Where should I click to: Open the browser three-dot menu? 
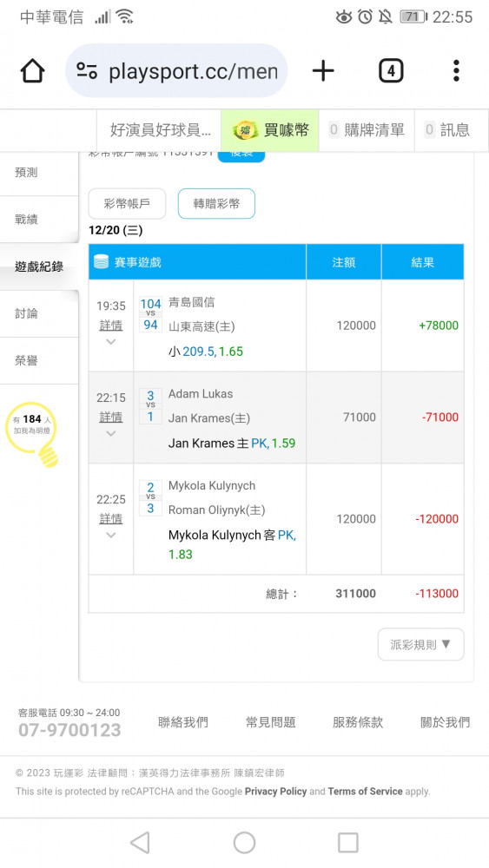coord(456,71)
